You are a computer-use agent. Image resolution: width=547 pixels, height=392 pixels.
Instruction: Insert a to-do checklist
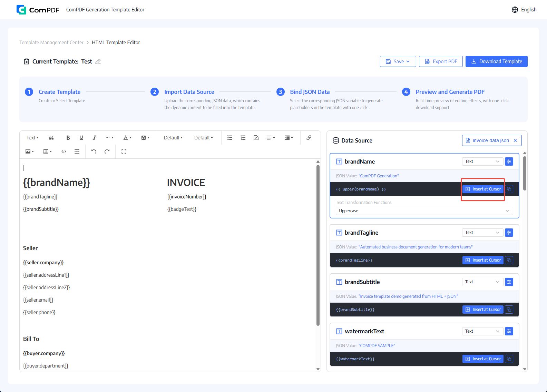click(x=256, y=138)
